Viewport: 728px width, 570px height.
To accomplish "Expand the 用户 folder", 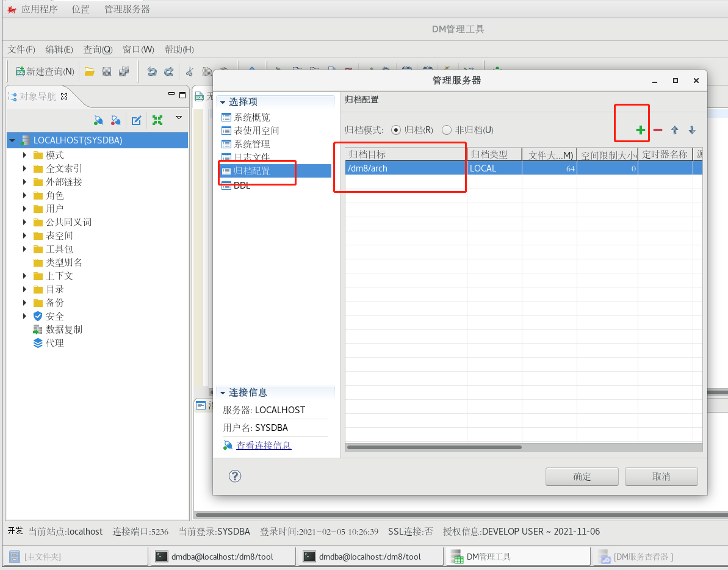I will click(x=24, y=209).
